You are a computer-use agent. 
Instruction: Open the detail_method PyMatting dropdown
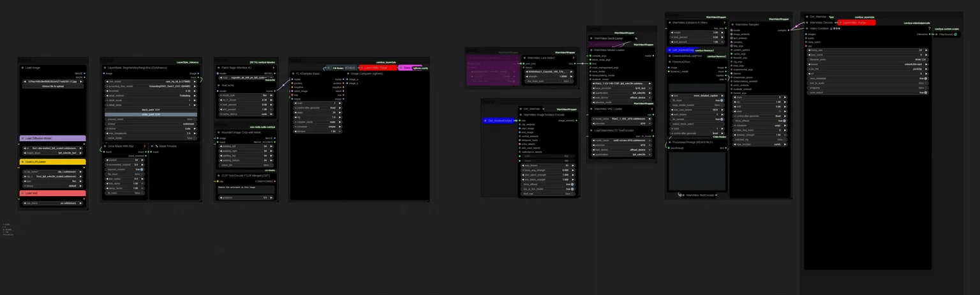[151, 96]
